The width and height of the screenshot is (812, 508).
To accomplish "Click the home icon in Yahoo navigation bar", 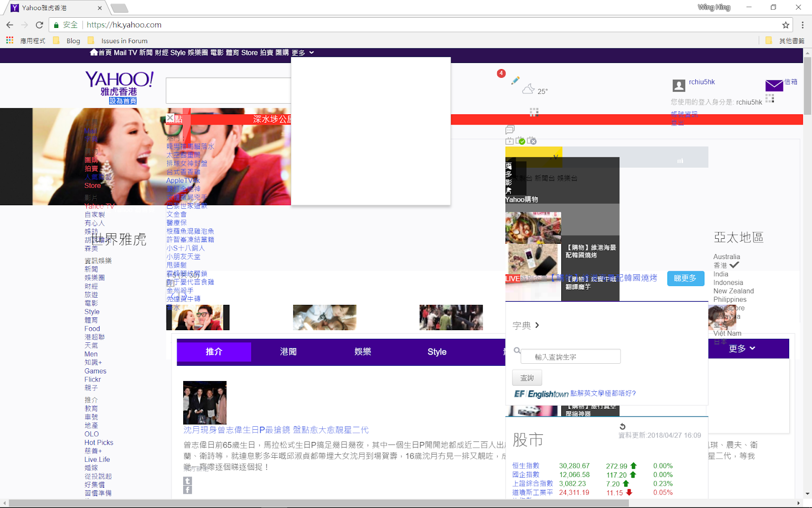I will pyautogui.click(x=94, y=52).
